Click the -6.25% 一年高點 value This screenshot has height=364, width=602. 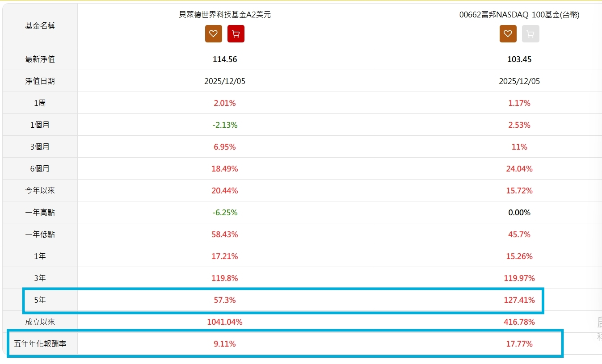[x=225, y=213]
